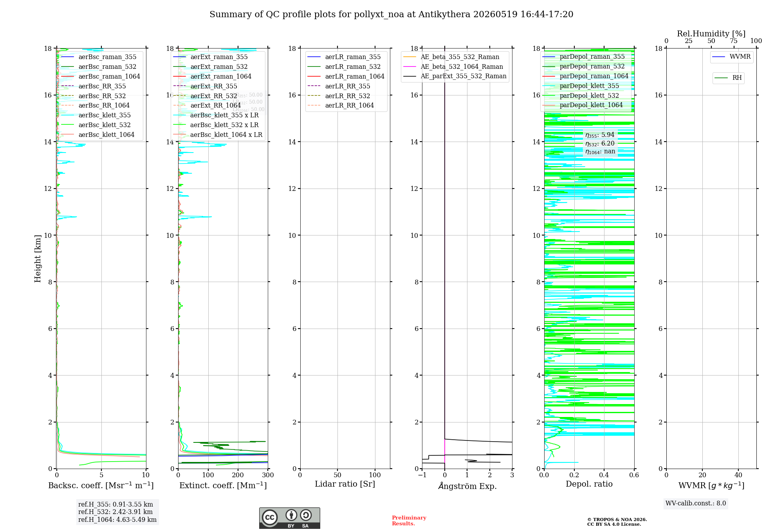Viewport: 783px width, 532px height.
Task: Click the SA share-alike icon
Action: 306,515
